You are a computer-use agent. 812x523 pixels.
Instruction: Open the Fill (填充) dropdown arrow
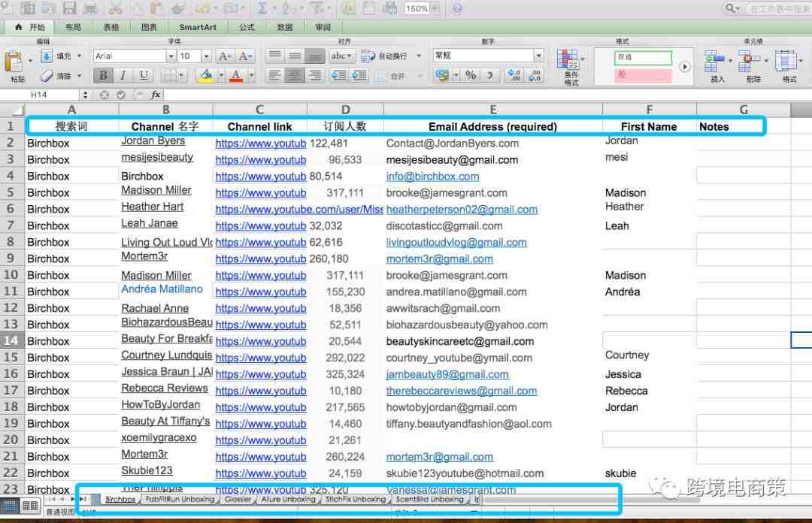click(79, 56)
